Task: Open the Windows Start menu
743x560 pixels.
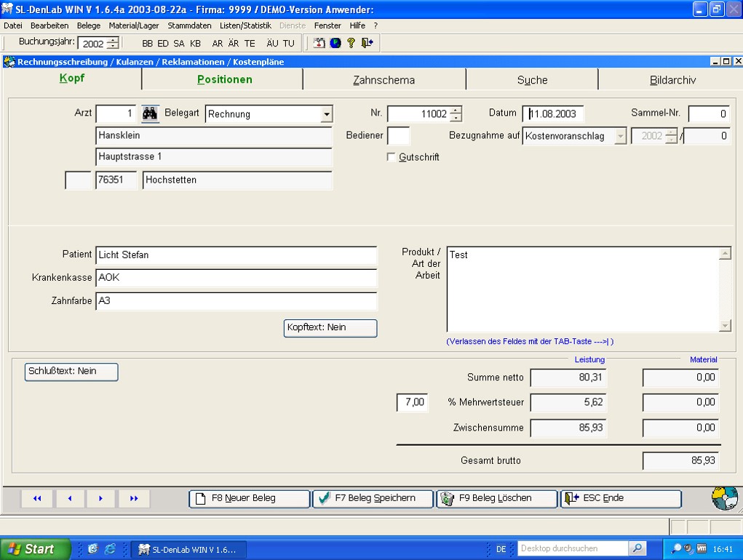Action: click(x=35, y=549)
